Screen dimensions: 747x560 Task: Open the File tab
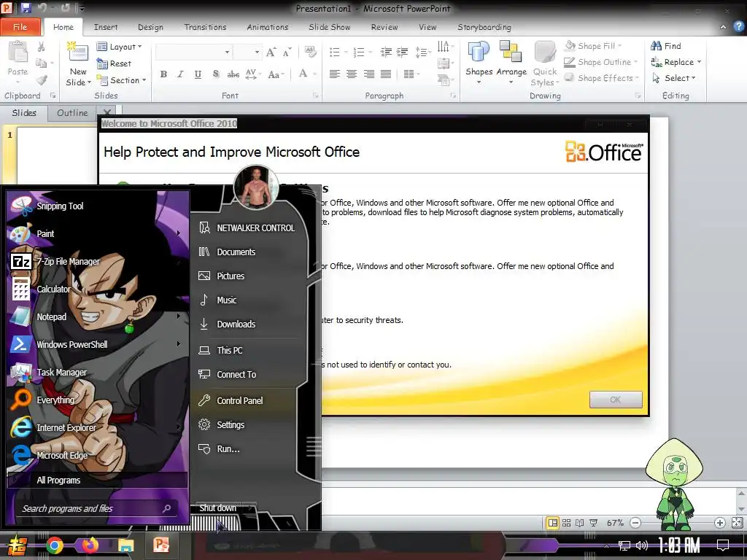pos(20,27)
